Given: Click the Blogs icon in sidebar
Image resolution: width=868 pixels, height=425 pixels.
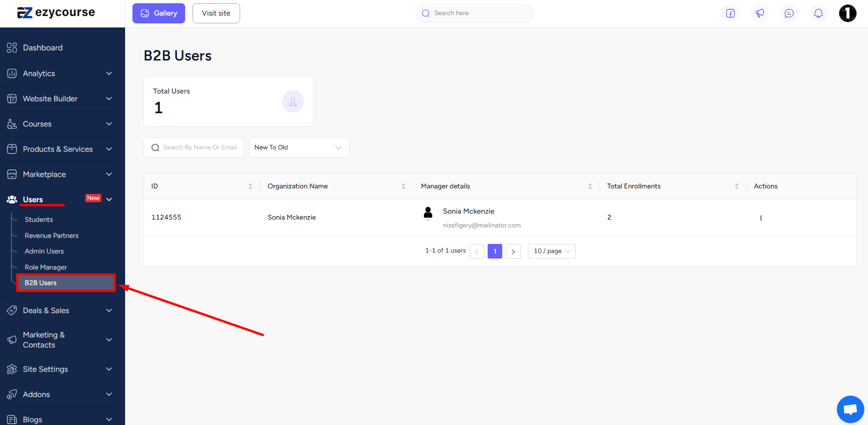Looking at the screenshot, I should pyautogui.click(x=12, y=419).
